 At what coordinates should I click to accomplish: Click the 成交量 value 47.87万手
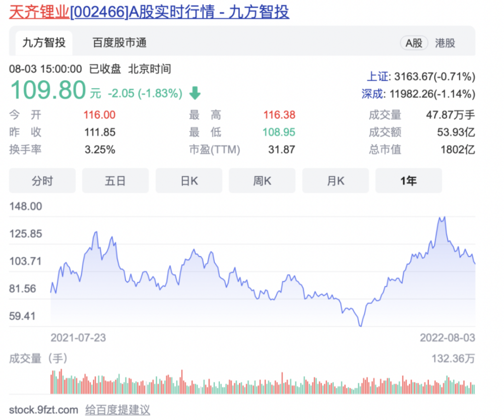(x=451, y=115)
